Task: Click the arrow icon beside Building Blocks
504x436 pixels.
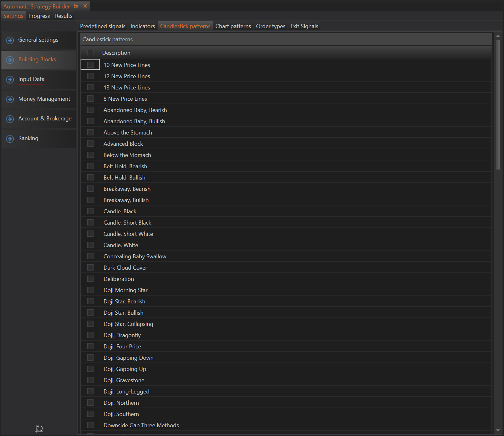Action: (10, 60)
